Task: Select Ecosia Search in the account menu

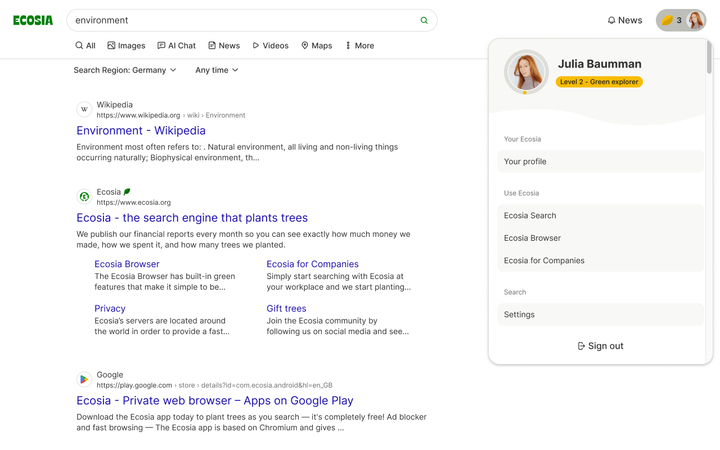Action: click(x=600, y=216)
